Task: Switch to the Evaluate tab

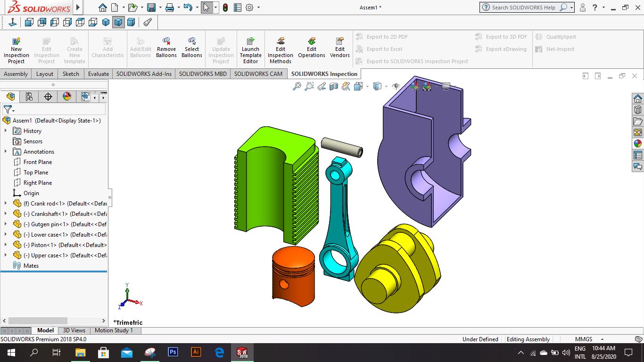Action: (x=99, y=74)
